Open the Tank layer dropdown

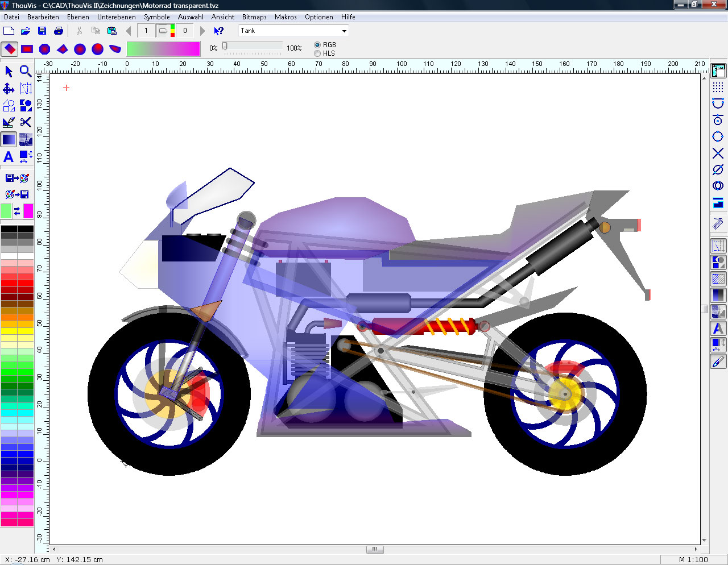[x=344, y=31]
